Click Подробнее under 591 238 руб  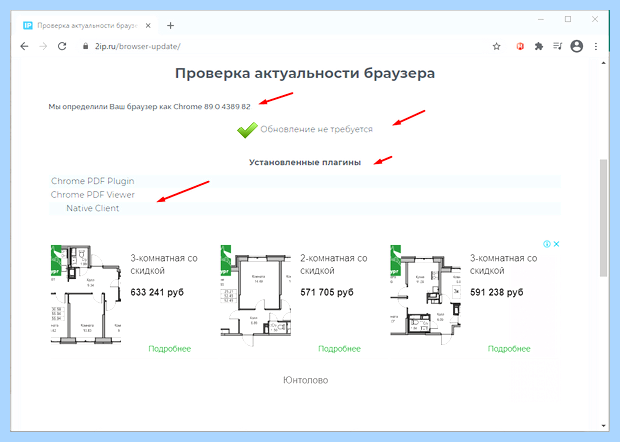[x=509, y=349]
